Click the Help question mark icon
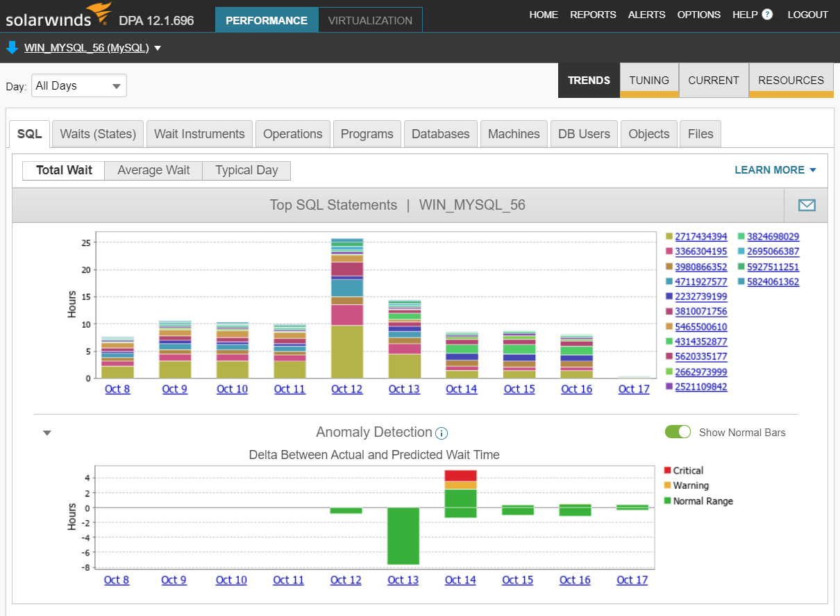Viewport: 840px width, 616px height. click(767, 15)
